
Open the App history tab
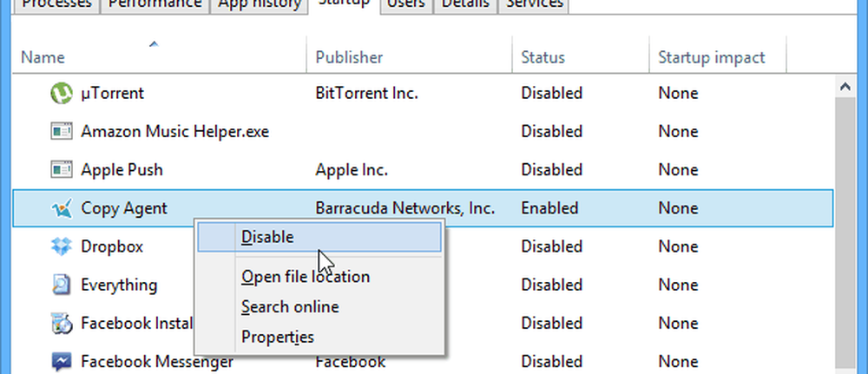click(259, 5)
